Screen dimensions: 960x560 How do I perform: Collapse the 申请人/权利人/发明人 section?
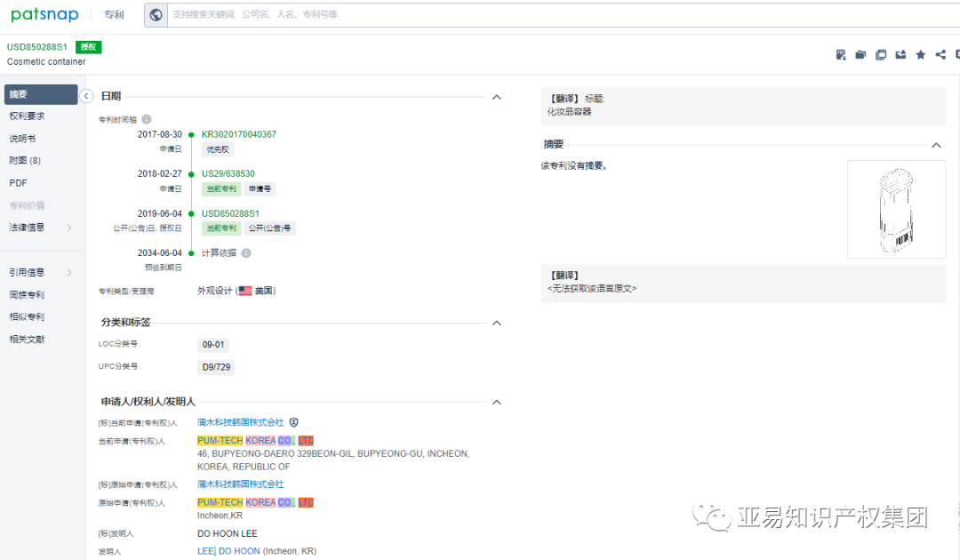click(x=497, y=402)
